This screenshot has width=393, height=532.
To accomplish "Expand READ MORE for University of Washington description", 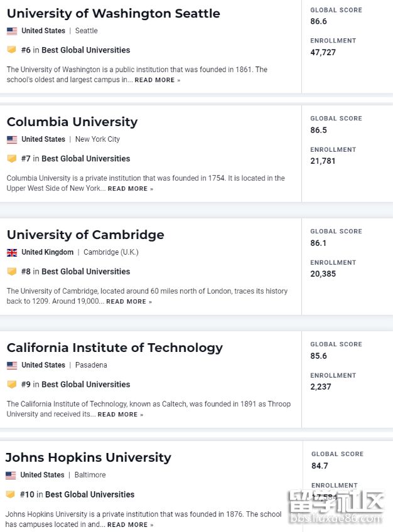I will tap(158, 80).
